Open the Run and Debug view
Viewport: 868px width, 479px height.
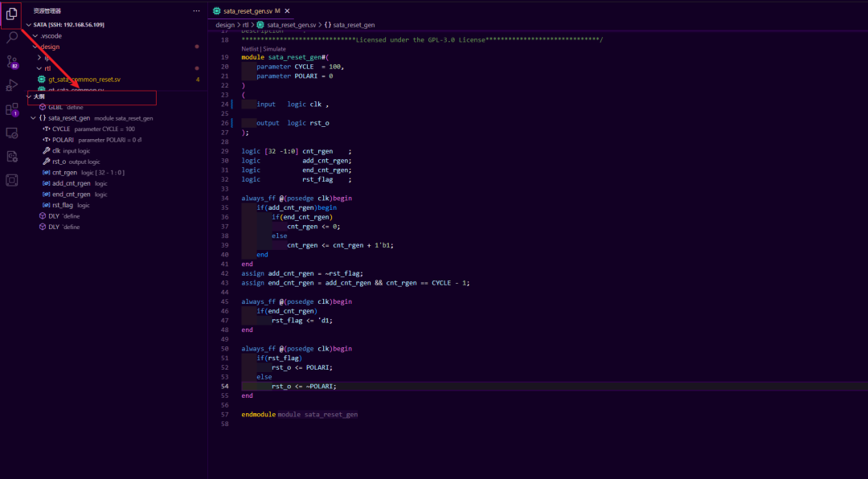pos(12,84)
